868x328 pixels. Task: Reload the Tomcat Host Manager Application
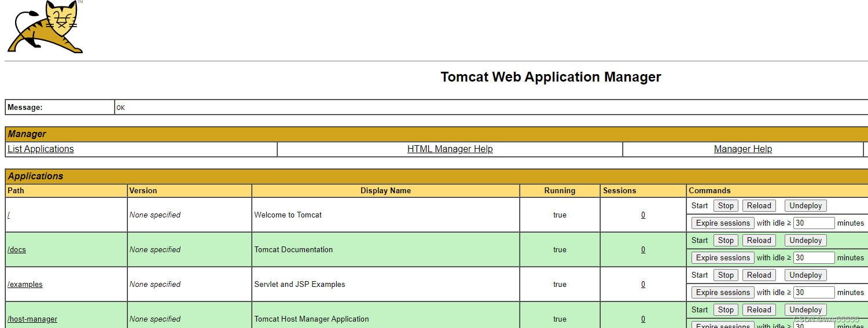(x=759, y=309)
